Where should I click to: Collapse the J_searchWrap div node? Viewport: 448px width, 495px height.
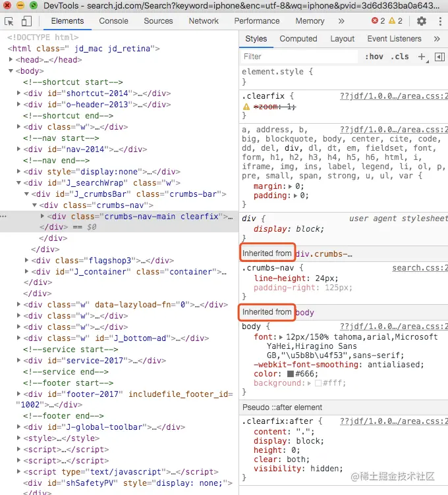click(18, 182)
